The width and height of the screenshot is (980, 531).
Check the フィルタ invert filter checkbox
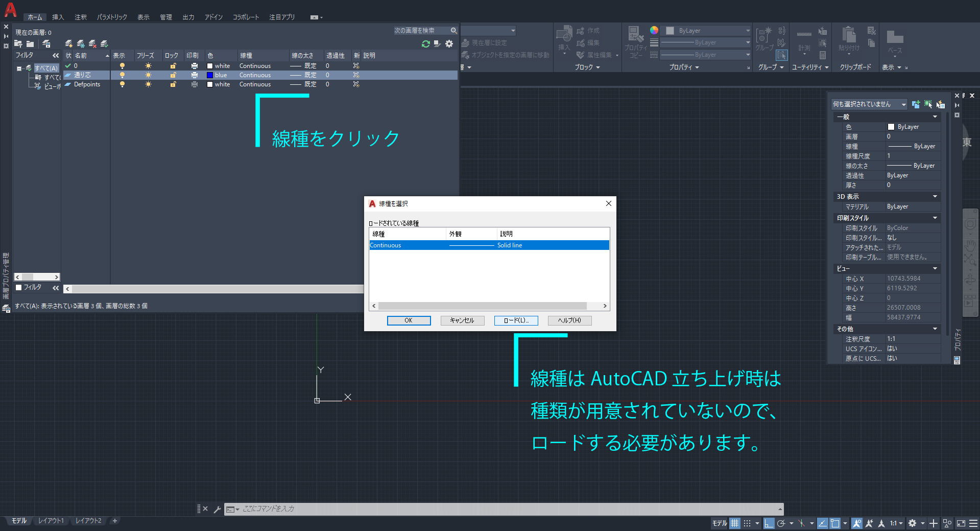[x=19, y=287]
